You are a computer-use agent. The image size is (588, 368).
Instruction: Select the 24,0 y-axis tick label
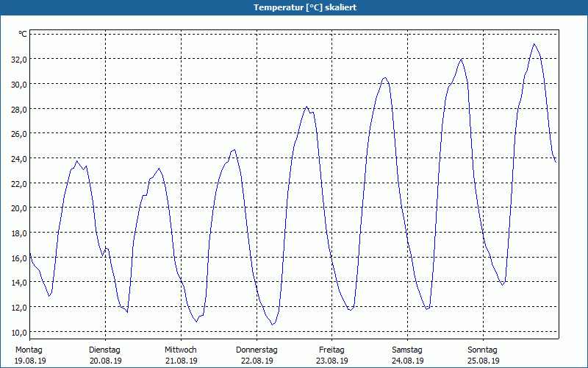pyautogui.click(x=18, y=158)
